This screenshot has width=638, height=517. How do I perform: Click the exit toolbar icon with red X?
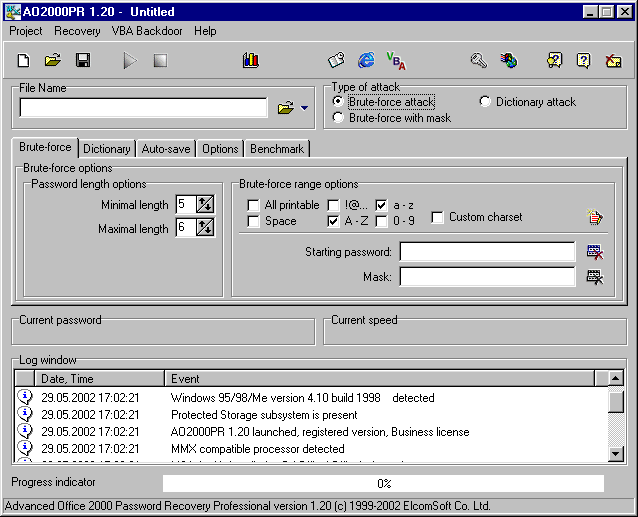(x=614, y=61)
